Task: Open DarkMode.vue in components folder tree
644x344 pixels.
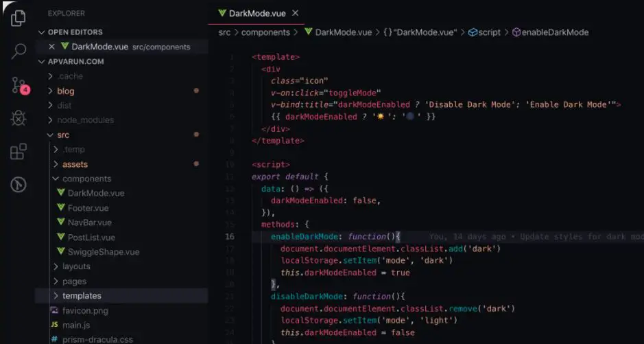Action: click(x=96, y=193)
